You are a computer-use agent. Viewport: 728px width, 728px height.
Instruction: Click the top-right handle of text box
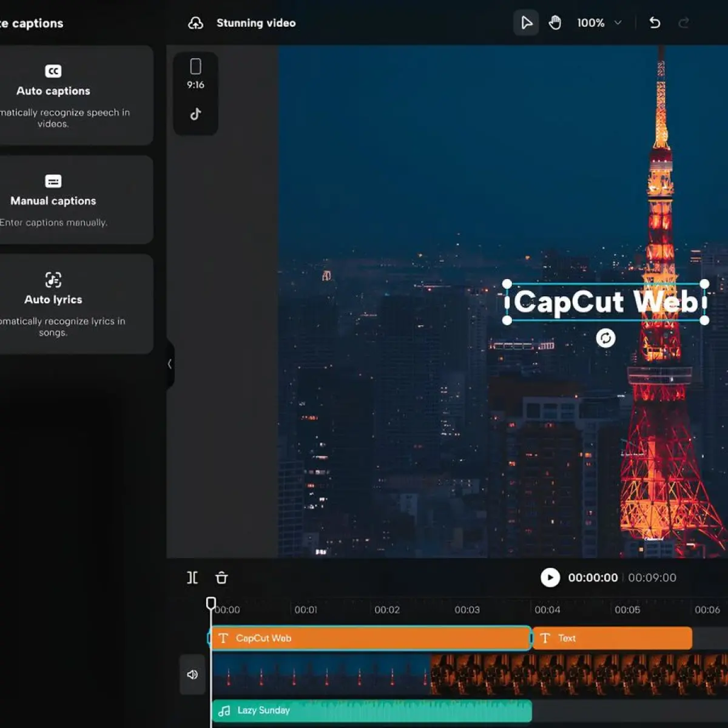[704, 284]
